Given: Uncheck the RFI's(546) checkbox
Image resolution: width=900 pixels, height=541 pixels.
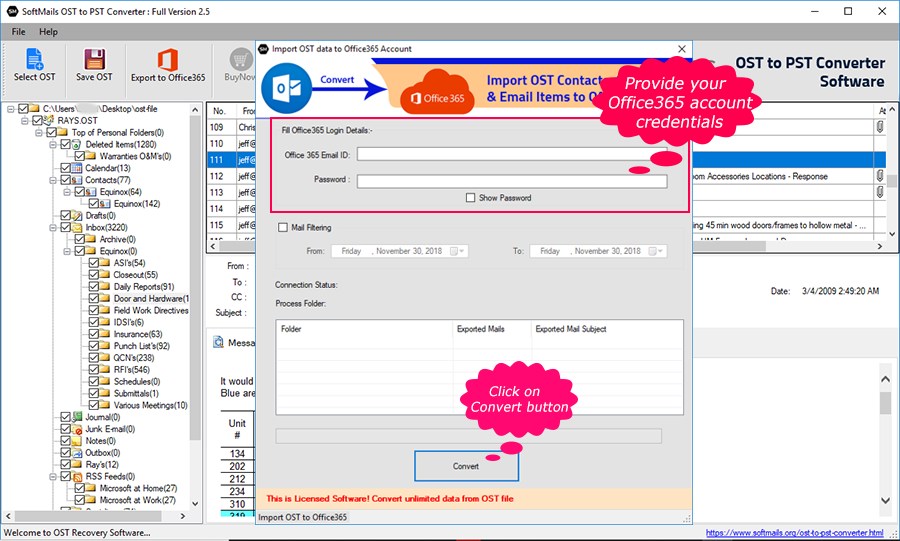Looking at the screenshot, I should coord(94,369).
